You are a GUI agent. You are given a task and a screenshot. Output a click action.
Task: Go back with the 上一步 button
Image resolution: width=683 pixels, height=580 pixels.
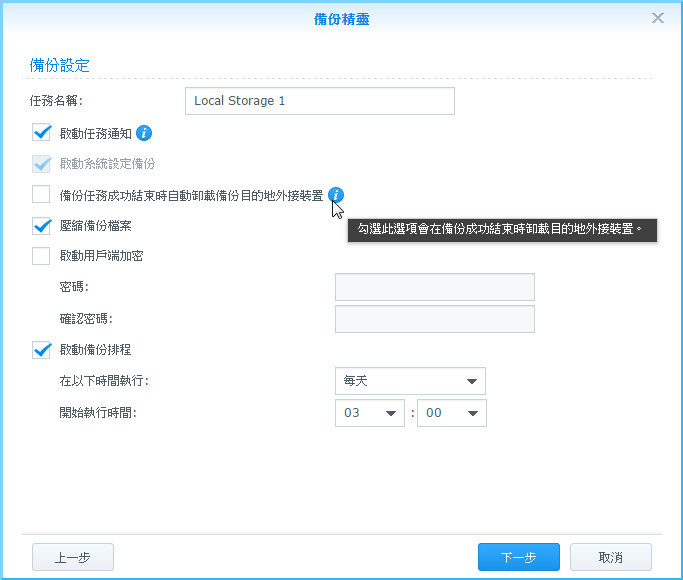[x=73, y=557]
